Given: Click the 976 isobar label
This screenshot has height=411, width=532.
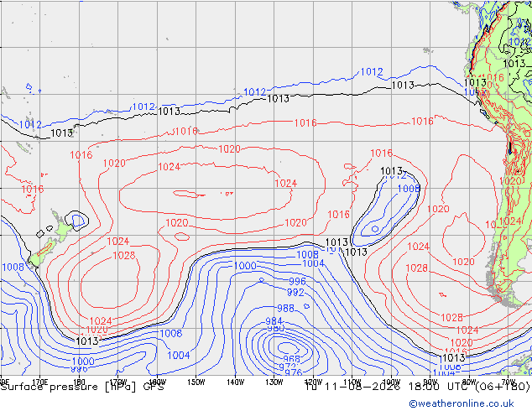Looking at the screenshot, I should [x=294, y=372].
